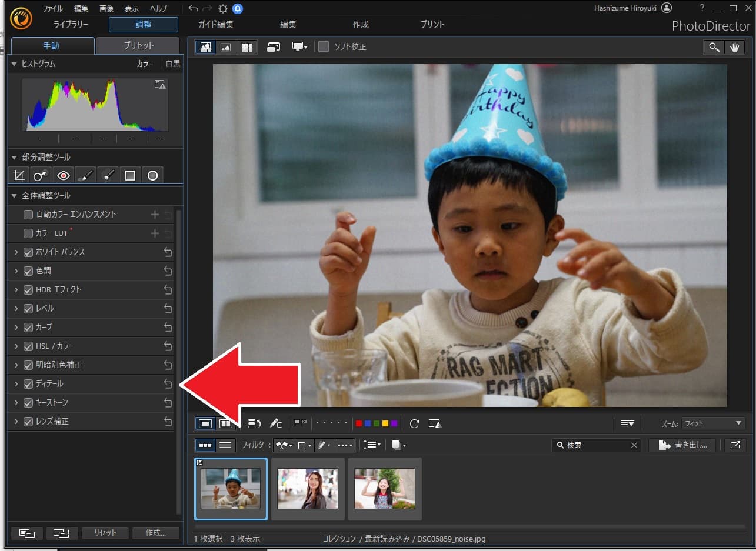756x551 pixels.
Task: Tag the photo with the red color label
Action: (359, 423)
